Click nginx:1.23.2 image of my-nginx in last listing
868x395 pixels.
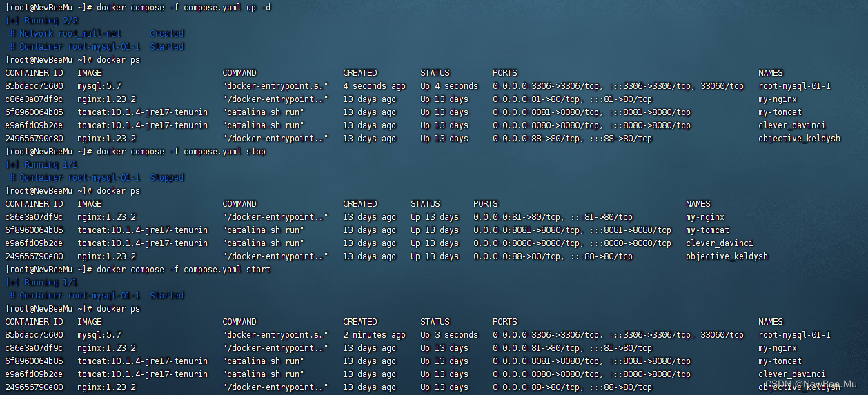106,348
